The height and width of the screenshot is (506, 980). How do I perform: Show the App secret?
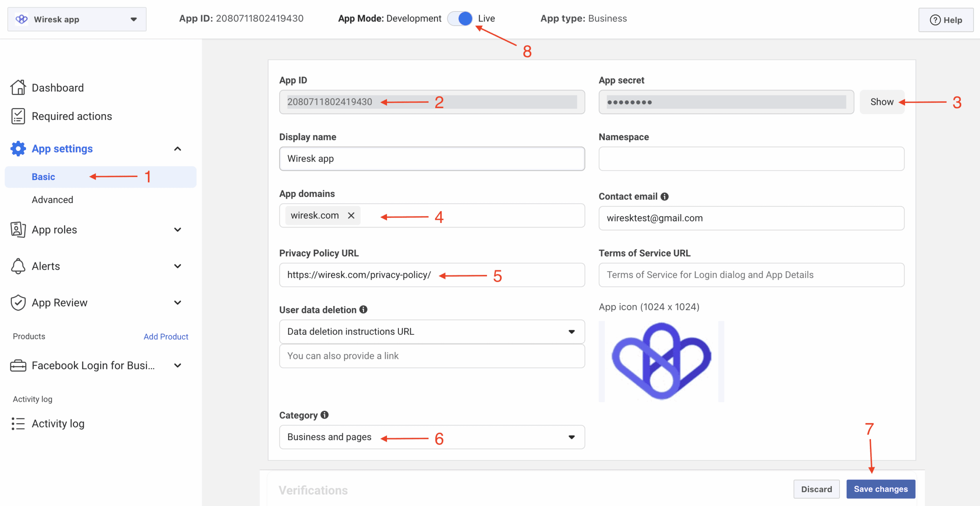[882, 102]
